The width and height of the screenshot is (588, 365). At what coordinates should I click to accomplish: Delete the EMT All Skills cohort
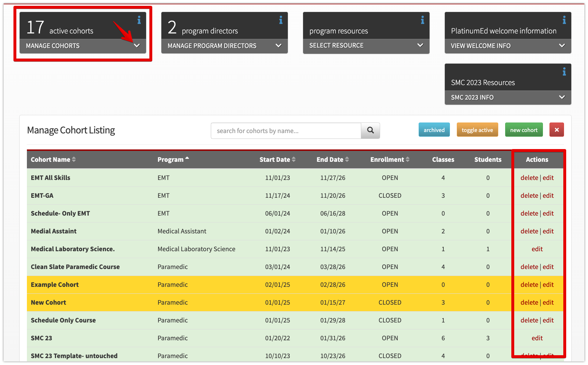pyautogui.click(x=529, y=178)
